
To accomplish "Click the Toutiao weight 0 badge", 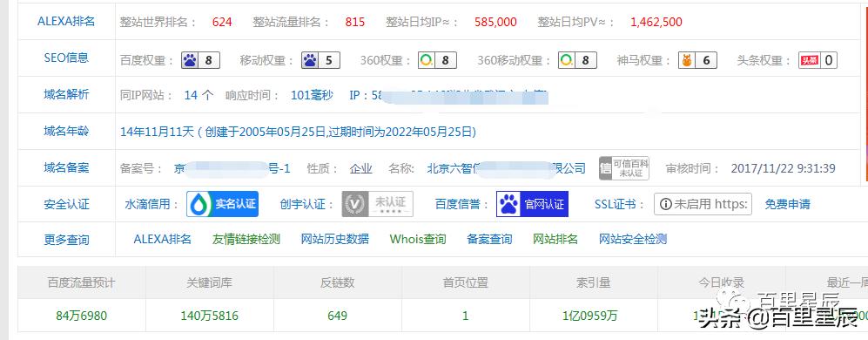I will tap(818, 60).
